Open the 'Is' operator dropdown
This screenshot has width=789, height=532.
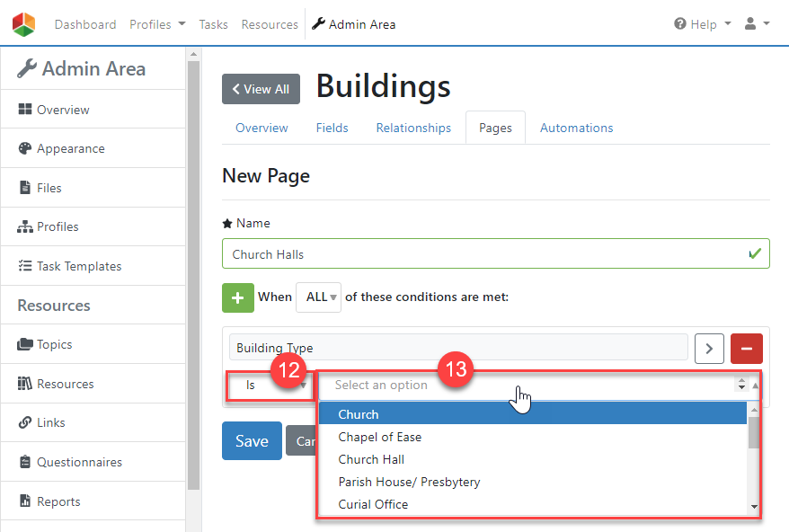point(269,385)
